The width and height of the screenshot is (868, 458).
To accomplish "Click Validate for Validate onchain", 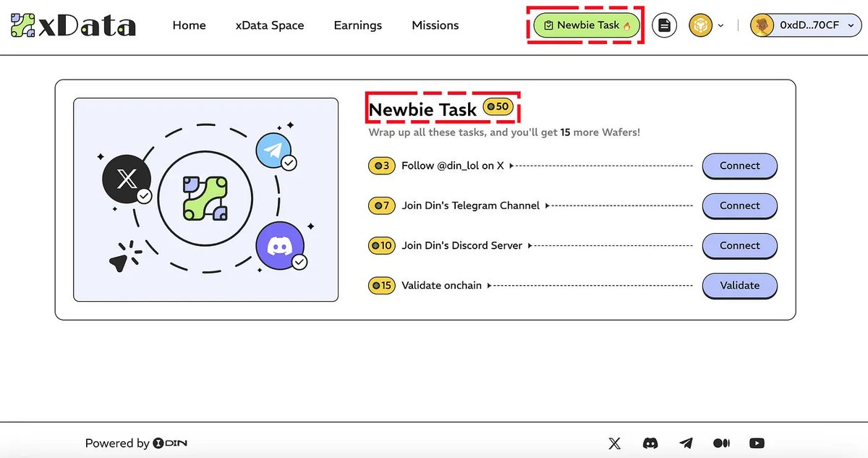I will [x=740, y=285].
